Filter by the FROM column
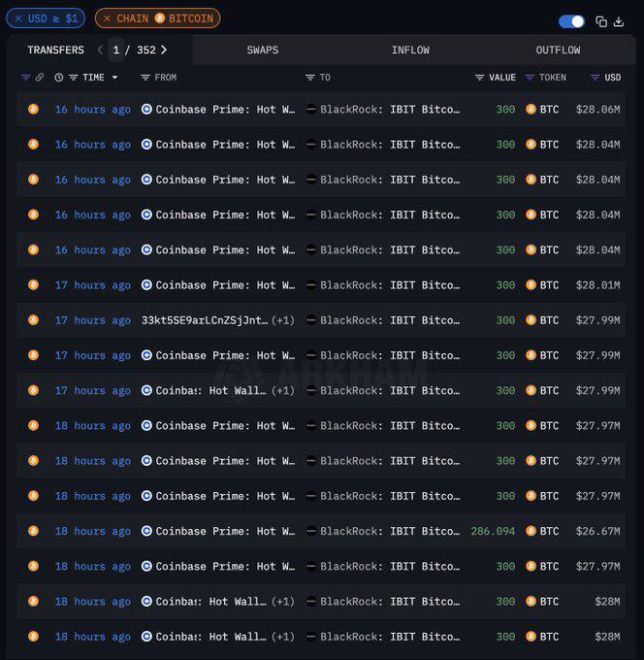644x660 pixels. pos(145,78)
